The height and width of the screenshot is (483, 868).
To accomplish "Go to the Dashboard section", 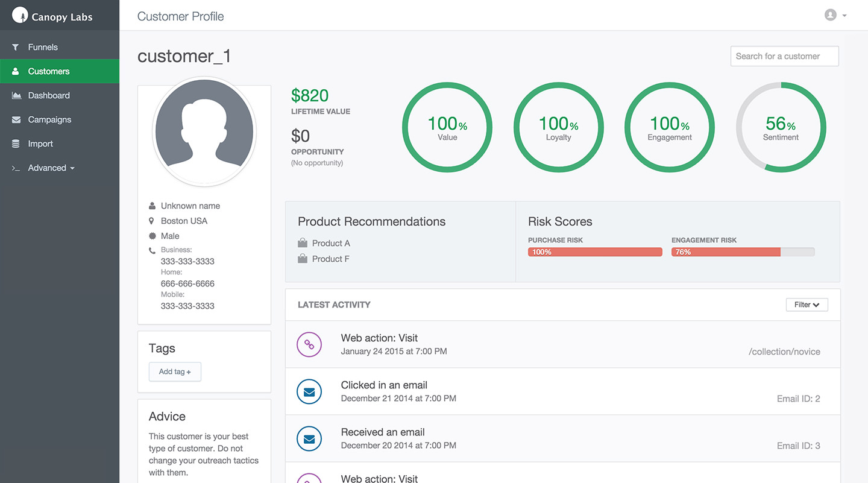I will click(60, 95).
